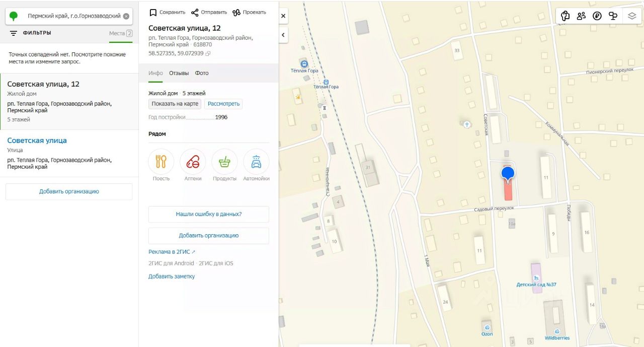The height and width of the screenshot is (347, 644).
Task: Click the Wildberries pickup point marker
Action: pos(557,331)
